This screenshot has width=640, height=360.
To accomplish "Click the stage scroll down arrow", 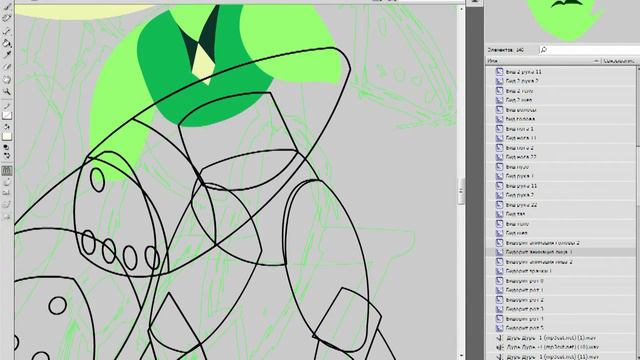I will tap(461, 356).
